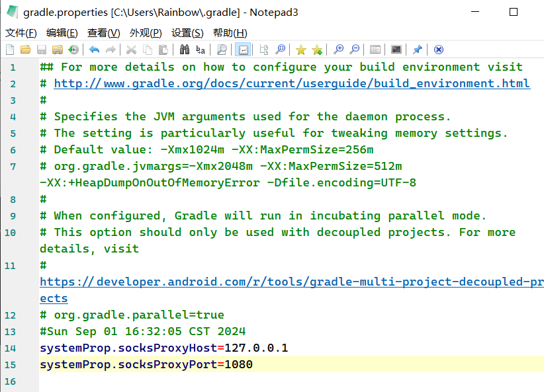544x392 pixels.
Task: Click the focused magnifier toolbar icon
Action: click(280, 50)
